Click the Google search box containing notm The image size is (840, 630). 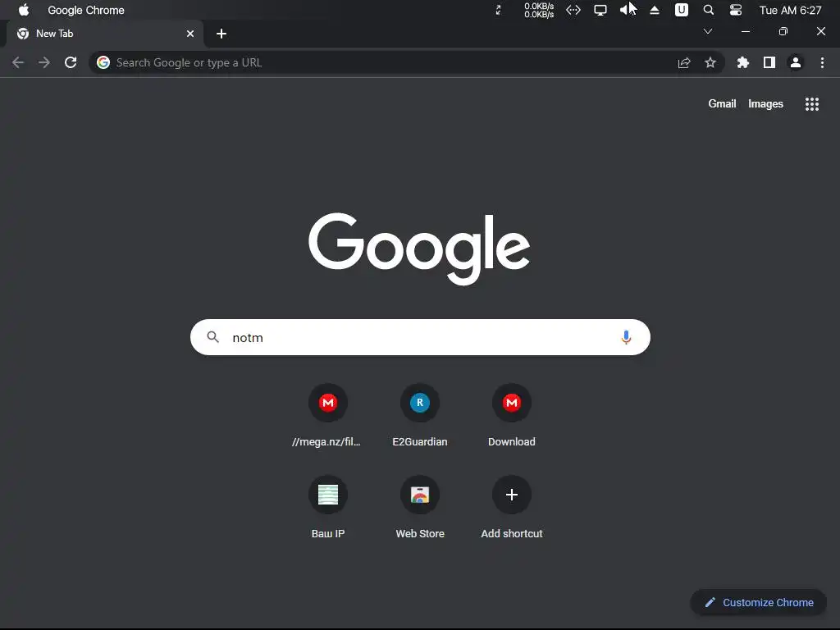(x=420, y=337)
